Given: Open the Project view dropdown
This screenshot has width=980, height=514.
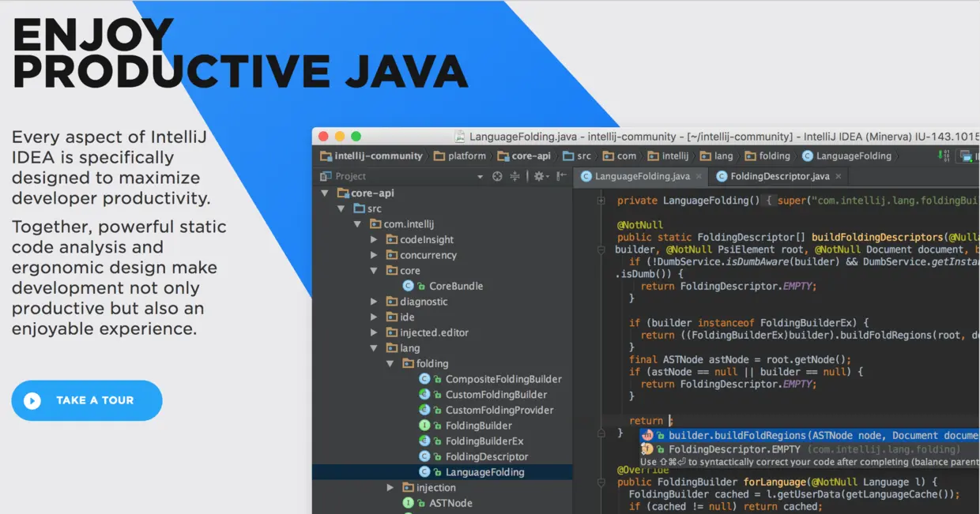Looking at the screenshot, I should pos(481,176).
